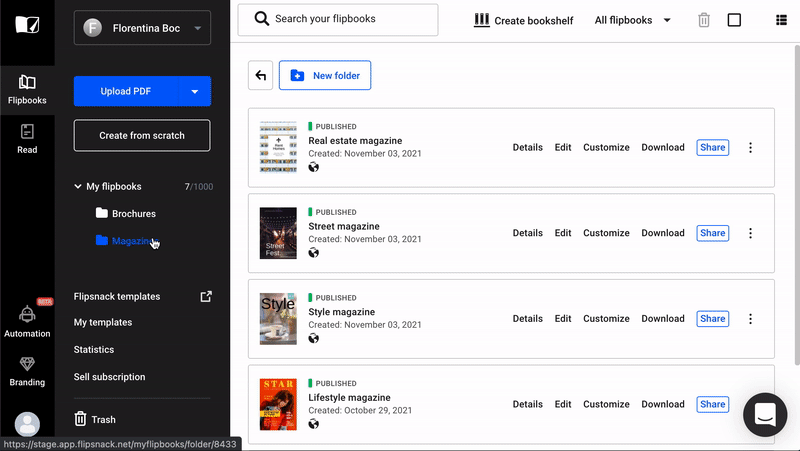Open the Lifestyle magazine thumbnail
Image resolution: width=800 pixels, height=451 pixels.
click(x=278, y=405)
